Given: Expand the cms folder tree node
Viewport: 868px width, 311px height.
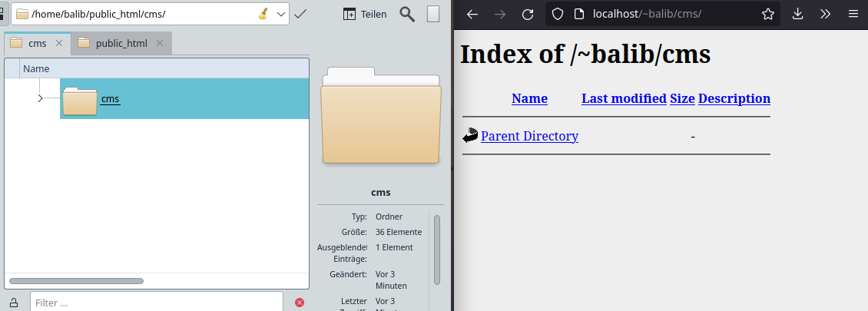Looking at the screenshot, I should pyautogui.click(x=40, y=98).
